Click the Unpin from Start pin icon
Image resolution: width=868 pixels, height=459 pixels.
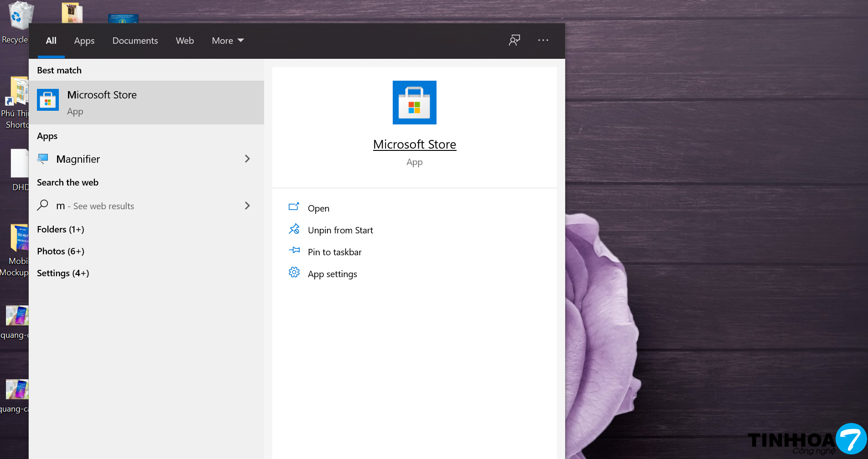tap(294, 230)
